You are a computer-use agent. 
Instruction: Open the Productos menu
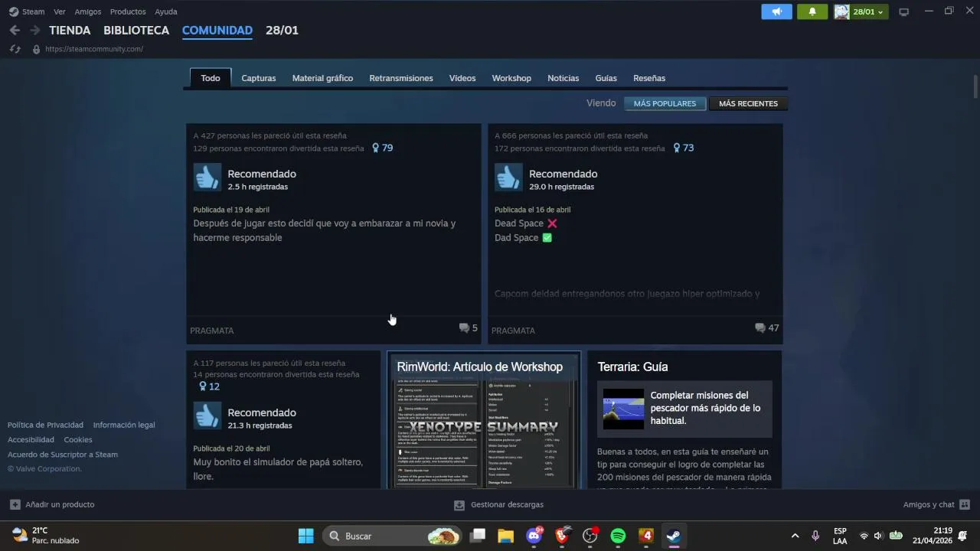point(128,11)
